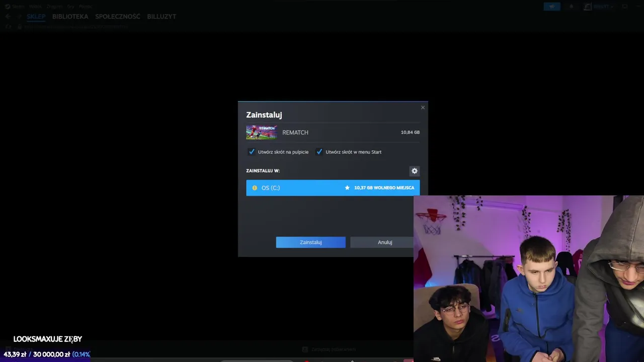Image resolution: width=644 pixels, height=362 pixels.
Task: Click the Steam window display mode icon
Action: point(624,7)
